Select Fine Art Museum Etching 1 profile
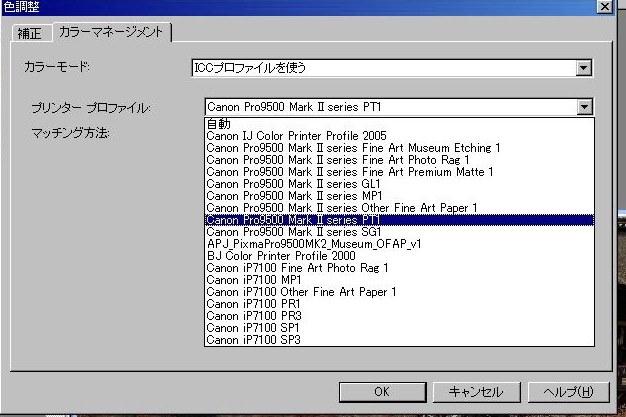 tap(399, 148)
